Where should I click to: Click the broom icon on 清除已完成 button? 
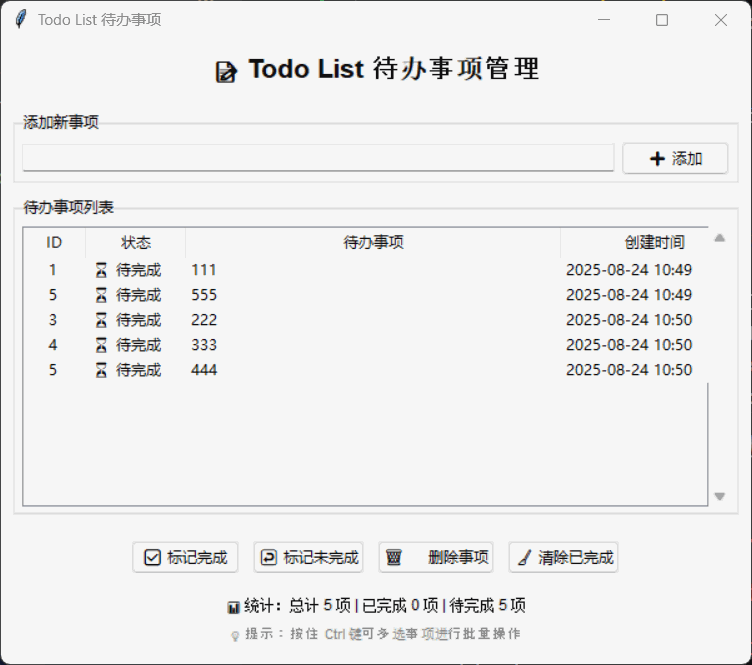pos(525,557)
